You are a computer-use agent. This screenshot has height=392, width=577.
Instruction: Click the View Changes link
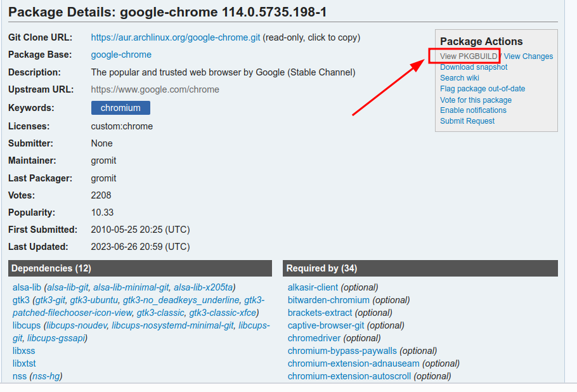(x=528, y=56)
